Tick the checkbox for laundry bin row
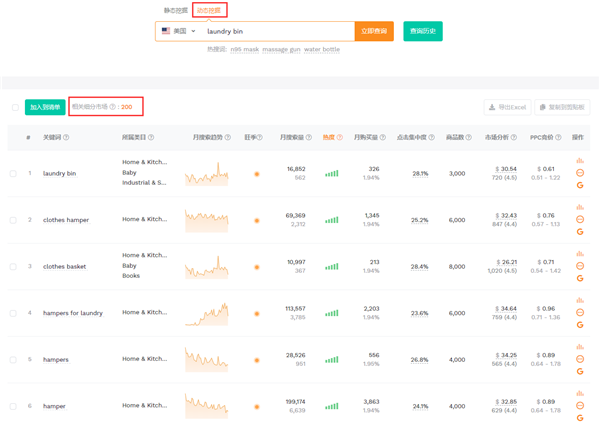Image resolution: width=600 pixels, height=424 pixels. [x=13, y=174]
